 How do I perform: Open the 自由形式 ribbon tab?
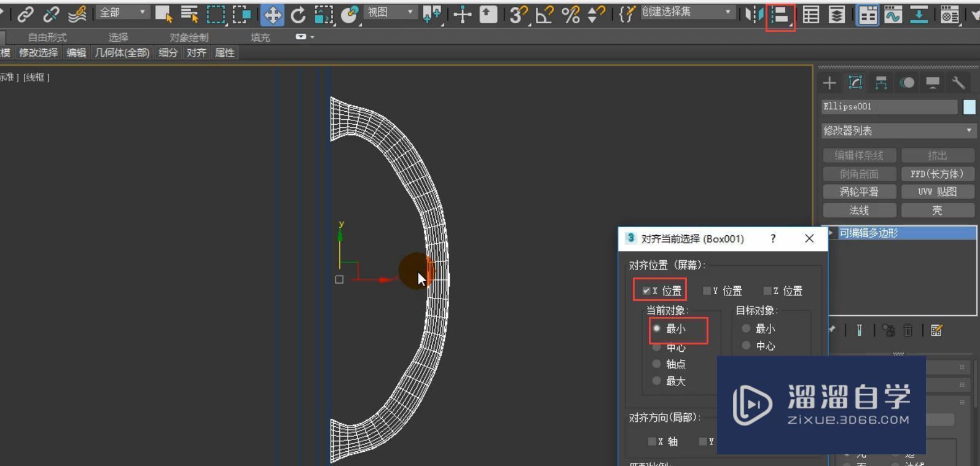(x=47, y=37)
